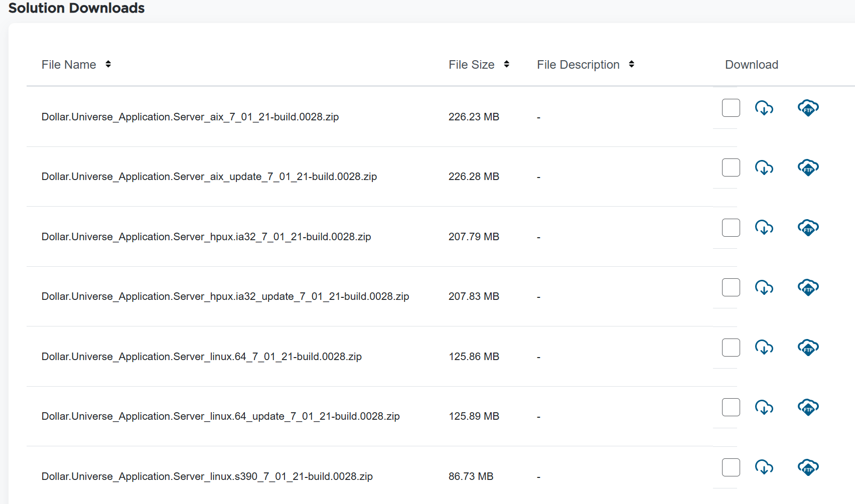855x504 pixels.
Task: Sort by File Description arrows
Action: [x=631, y=64]
